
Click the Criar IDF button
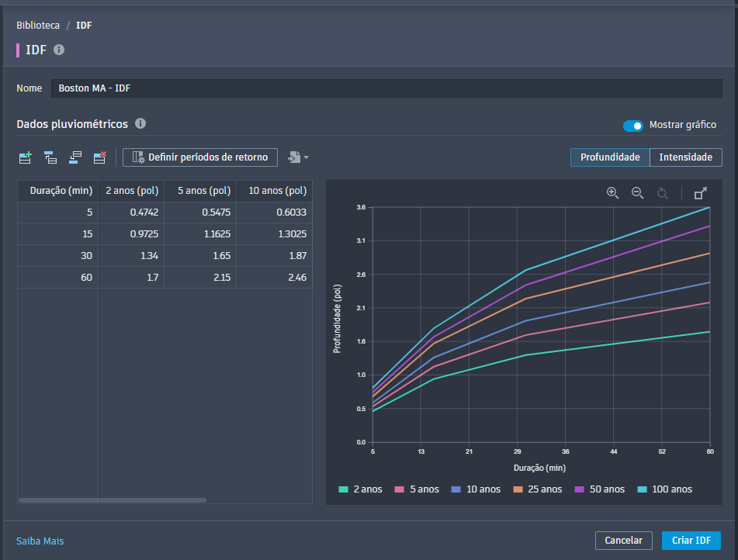tap(691, 541)
